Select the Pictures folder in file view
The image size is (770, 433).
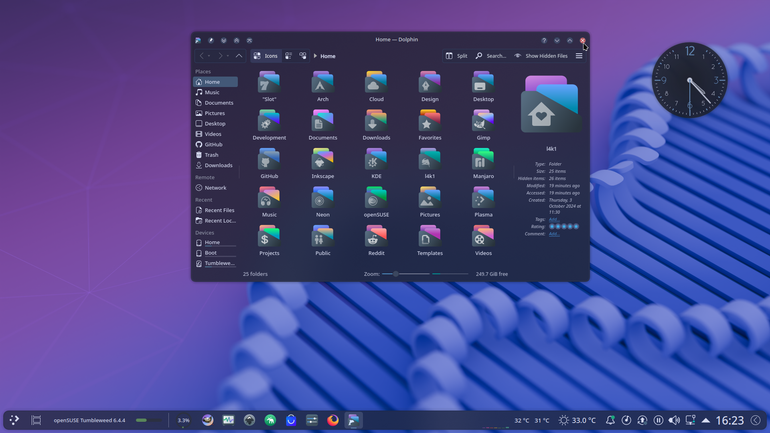[x=430, y=202]
